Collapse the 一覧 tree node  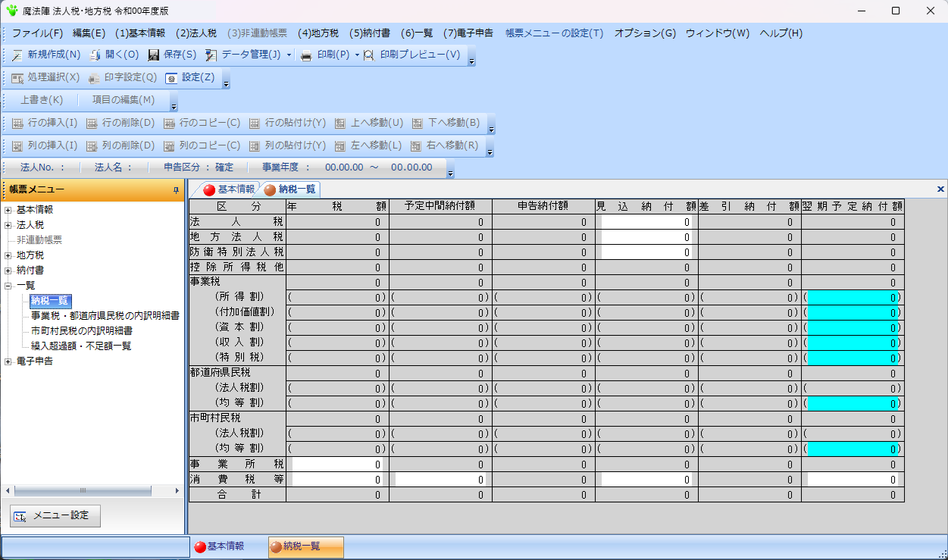pos(8,286)
